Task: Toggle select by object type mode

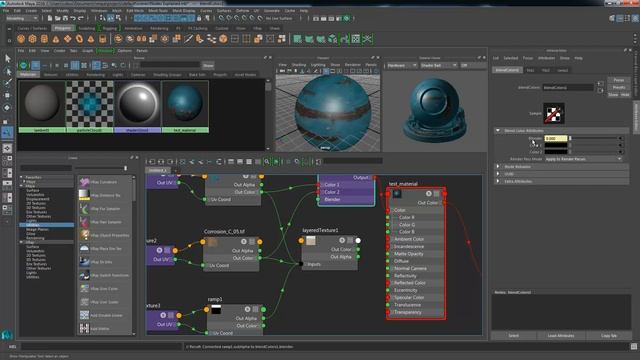Action: click(x=110, y=18)
